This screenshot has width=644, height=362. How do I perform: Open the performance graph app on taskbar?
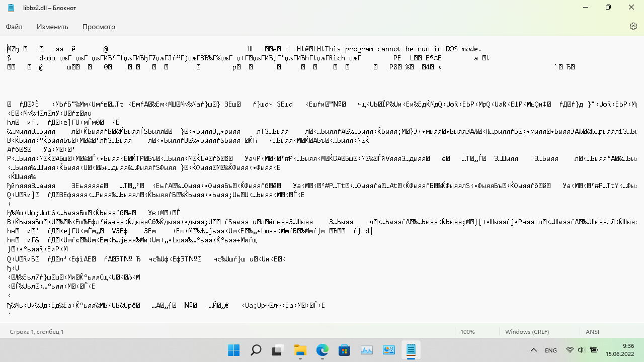click(366, 350)
